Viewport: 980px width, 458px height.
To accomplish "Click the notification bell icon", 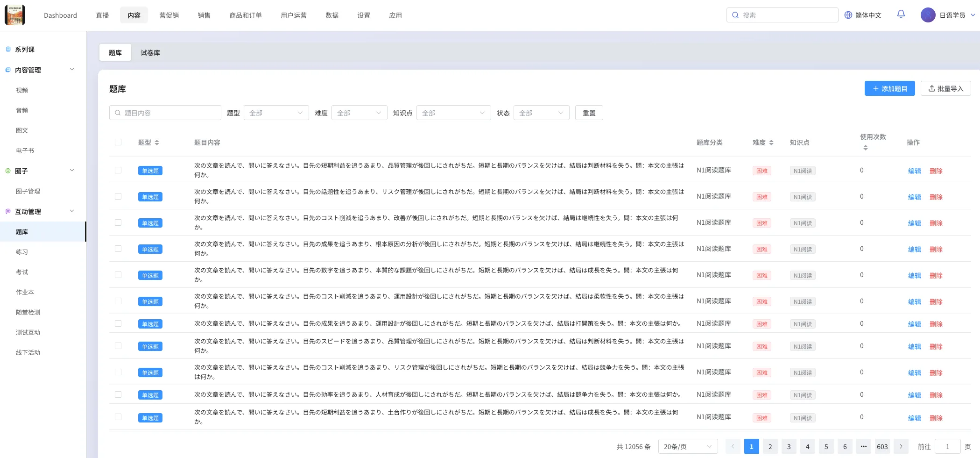I will [x=901, y=14].
